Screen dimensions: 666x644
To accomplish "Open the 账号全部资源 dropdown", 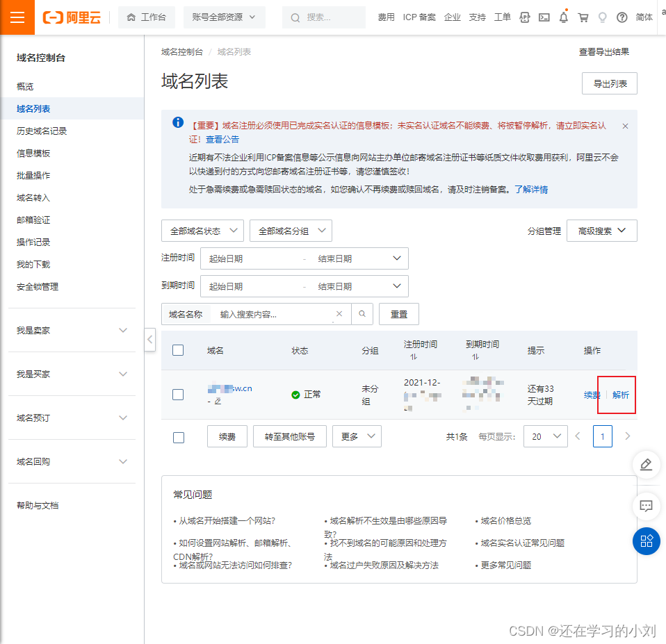I will coord(225,17).
